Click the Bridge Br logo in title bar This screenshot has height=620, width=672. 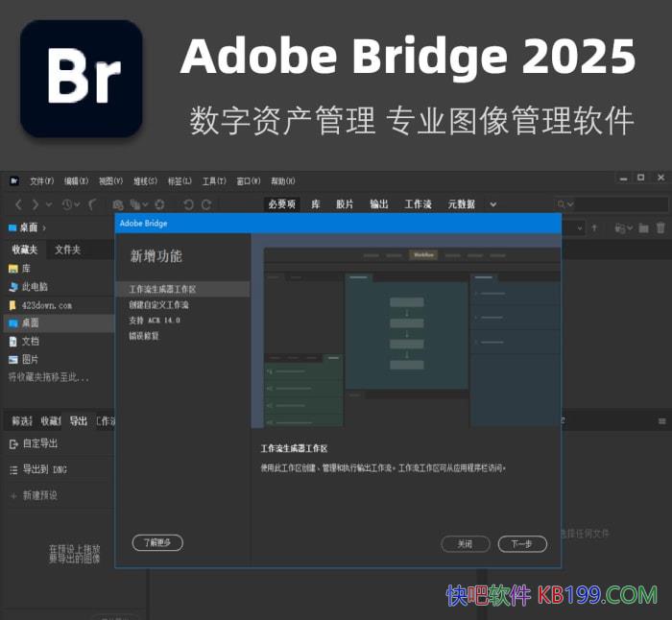click(x=14, y=180)
